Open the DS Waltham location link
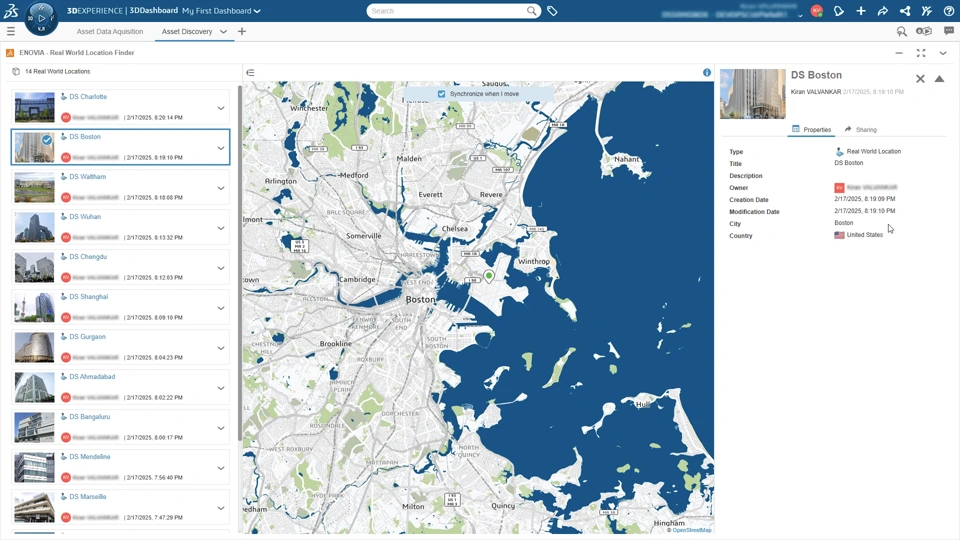This screenshot has width=960, height=540. click(x=88, y=176)
